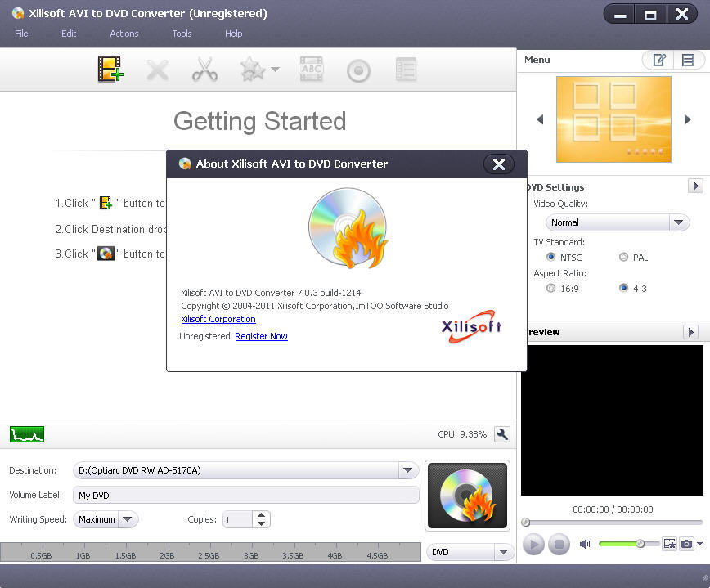This screenshot has height=588, width=710.
Task: Click the Register Now link
Action: click(x=261, y=336)
